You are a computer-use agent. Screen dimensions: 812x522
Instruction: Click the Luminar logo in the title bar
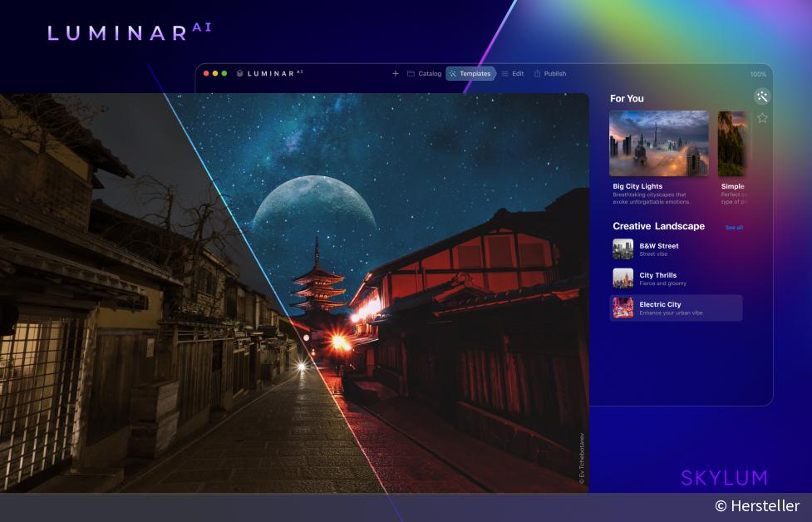click(x=268, y=73)
